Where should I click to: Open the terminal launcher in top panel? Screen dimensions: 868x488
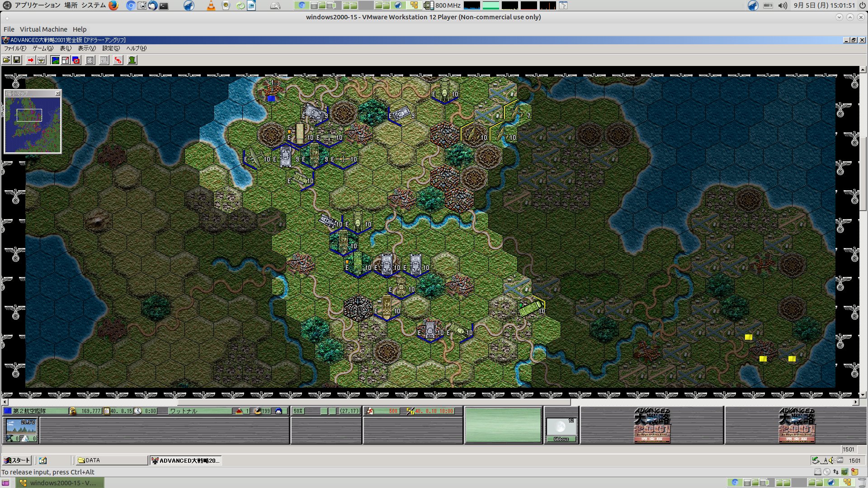click(x=164, y=5)
